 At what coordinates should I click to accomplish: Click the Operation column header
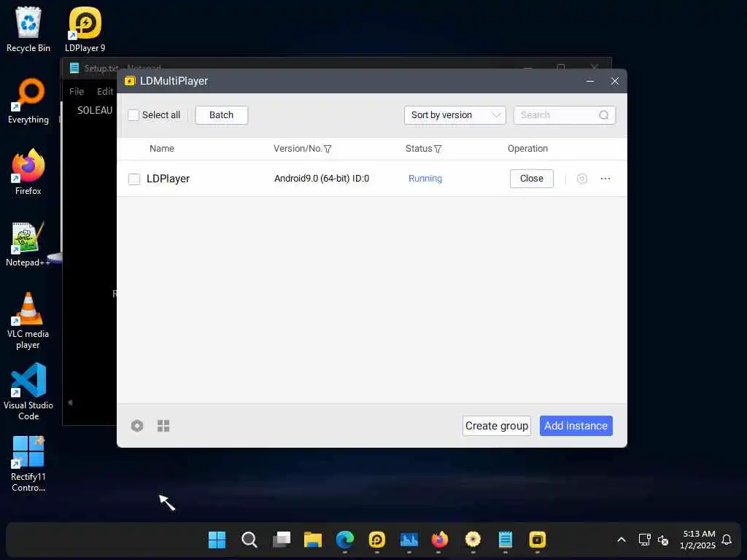[527, 149]
